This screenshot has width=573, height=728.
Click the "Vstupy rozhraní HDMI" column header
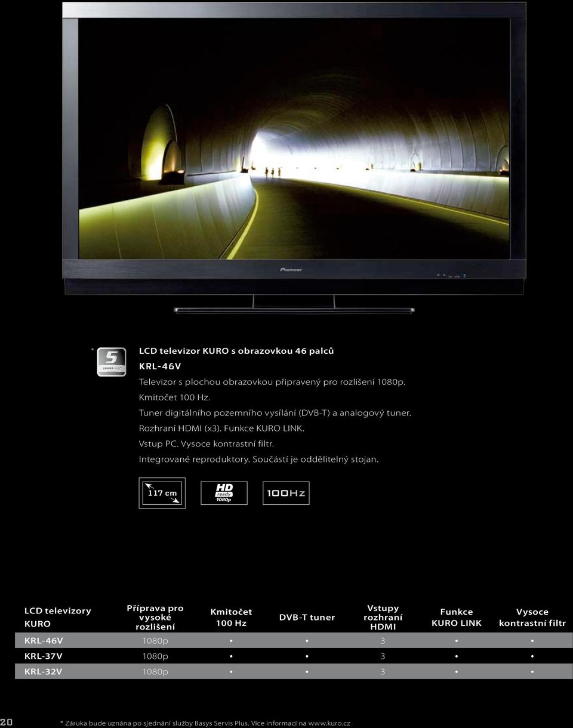(383, 618)
